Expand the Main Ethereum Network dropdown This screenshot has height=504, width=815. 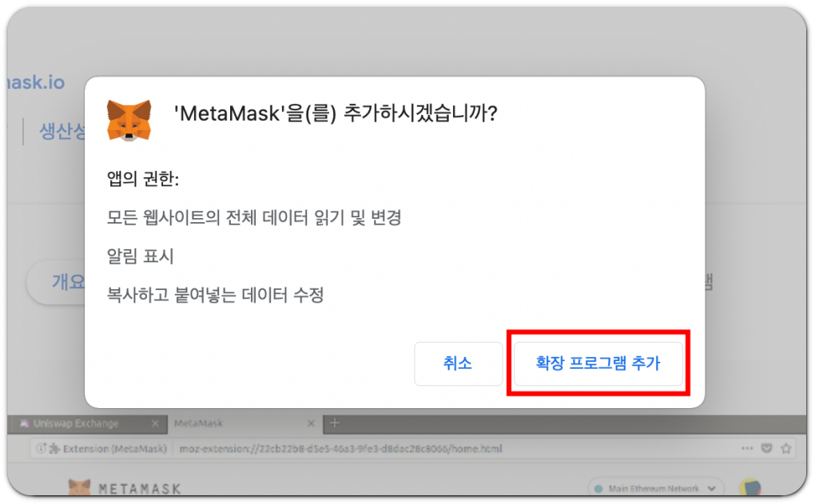655,488
